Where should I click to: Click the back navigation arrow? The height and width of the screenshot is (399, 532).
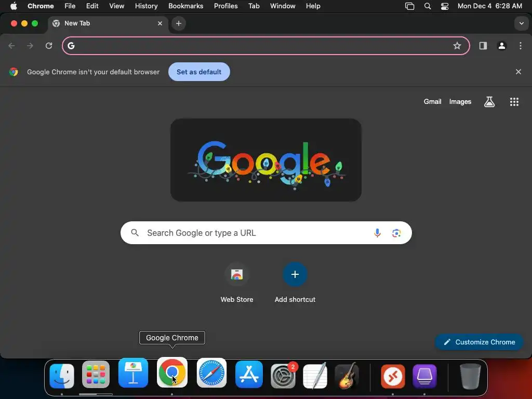tap(11, 46)
